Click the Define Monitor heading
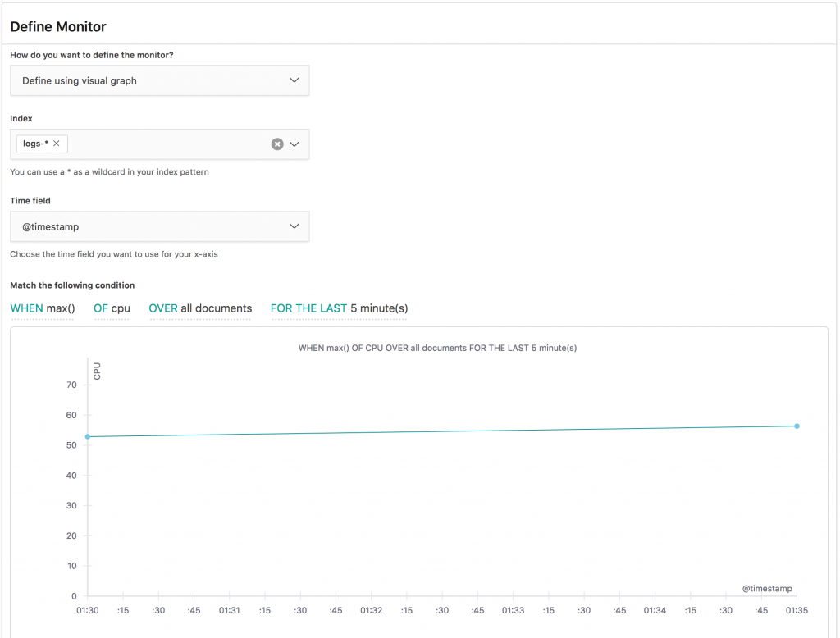The image size is (840, 638). 57,26
